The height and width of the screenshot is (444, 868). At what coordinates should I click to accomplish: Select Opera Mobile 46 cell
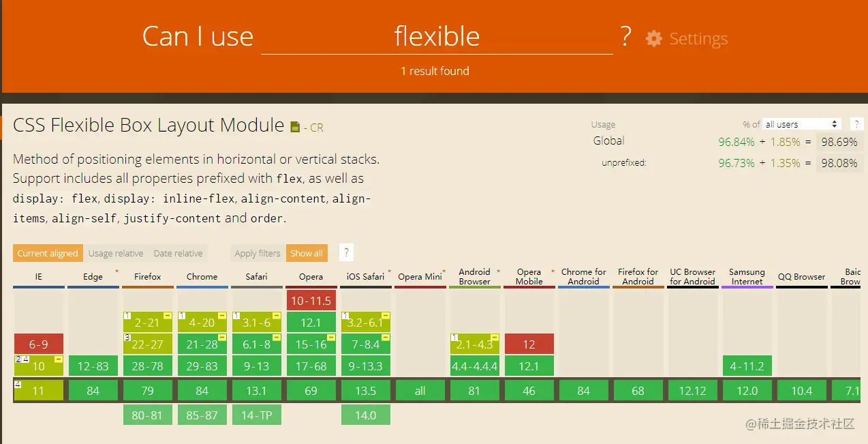[529, 391]
